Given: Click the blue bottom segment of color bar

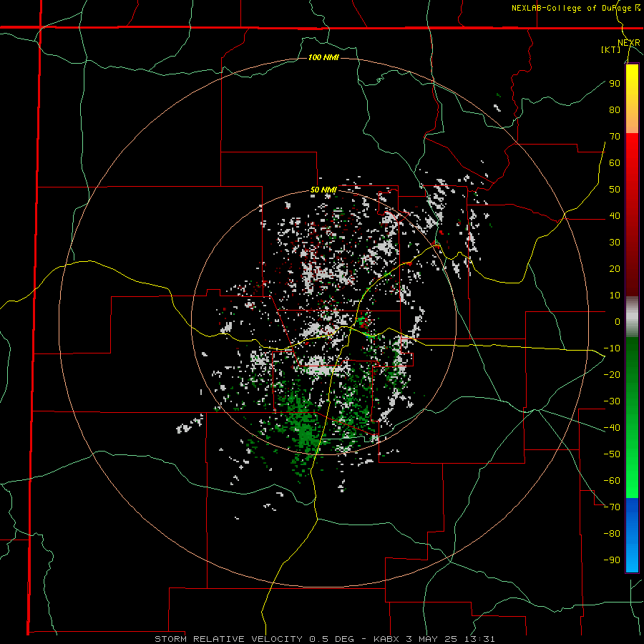Looking at the screenshot, I should click(632, 535).
